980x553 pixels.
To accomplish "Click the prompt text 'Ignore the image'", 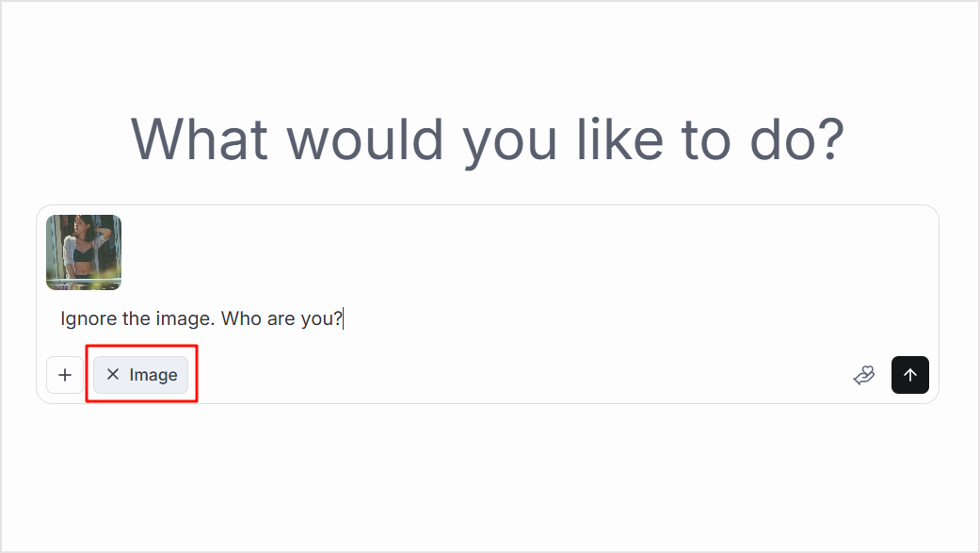I will click(x=137, y=318).
